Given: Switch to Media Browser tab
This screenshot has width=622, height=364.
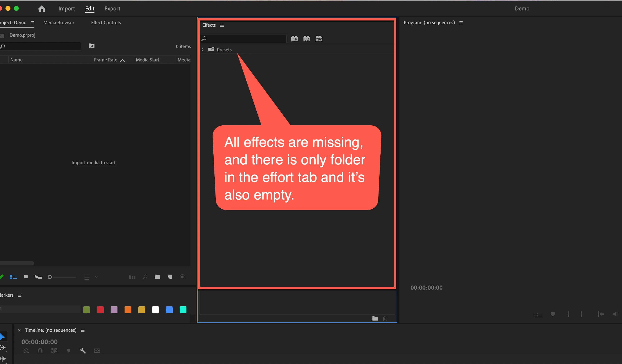Looking at the screenshot, I should tap(59, 22).
